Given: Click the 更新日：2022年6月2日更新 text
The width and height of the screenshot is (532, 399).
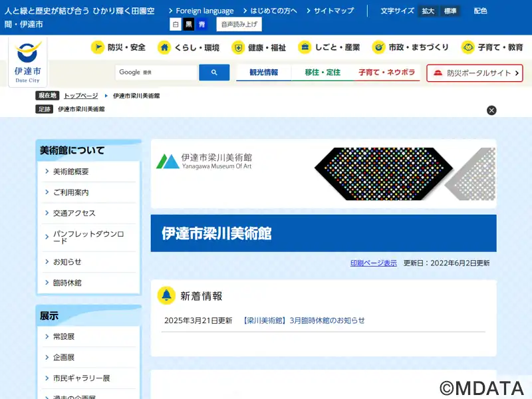Looking at the screenshot, I should (446, 263).
